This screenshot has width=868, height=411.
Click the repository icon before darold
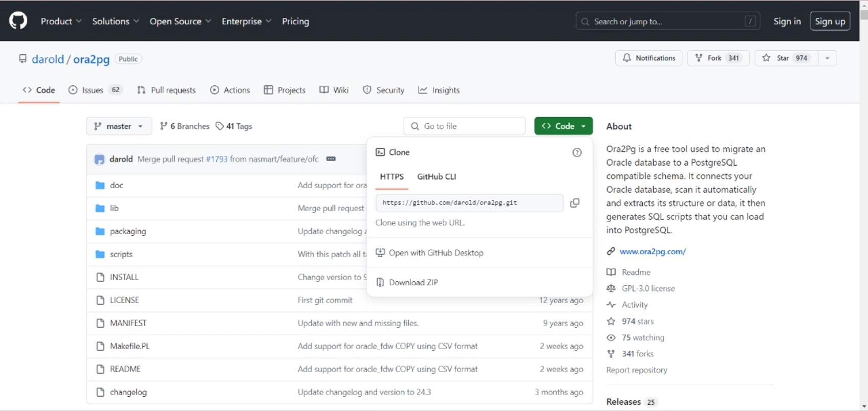pos(23,59)
